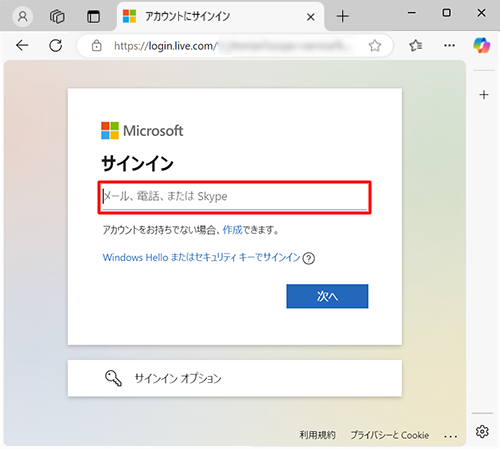Open the tab actions menu icon
Screen dimensions: 500x449
[x=93, y=16]
